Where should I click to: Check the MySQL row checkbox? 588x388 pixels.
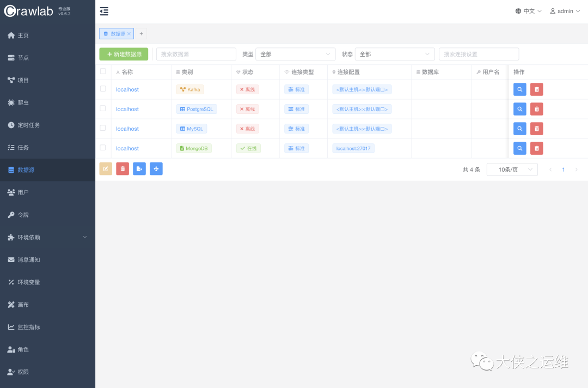pos(103,128)
